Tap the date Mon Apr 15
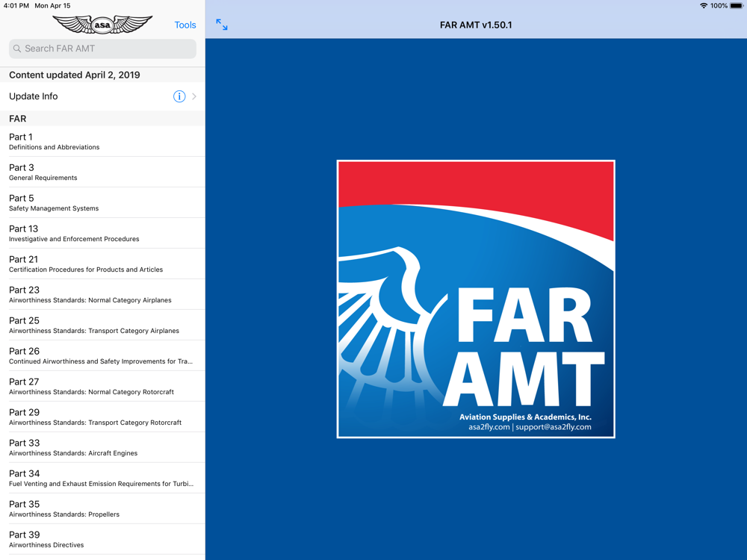 [x=52, y=6]
